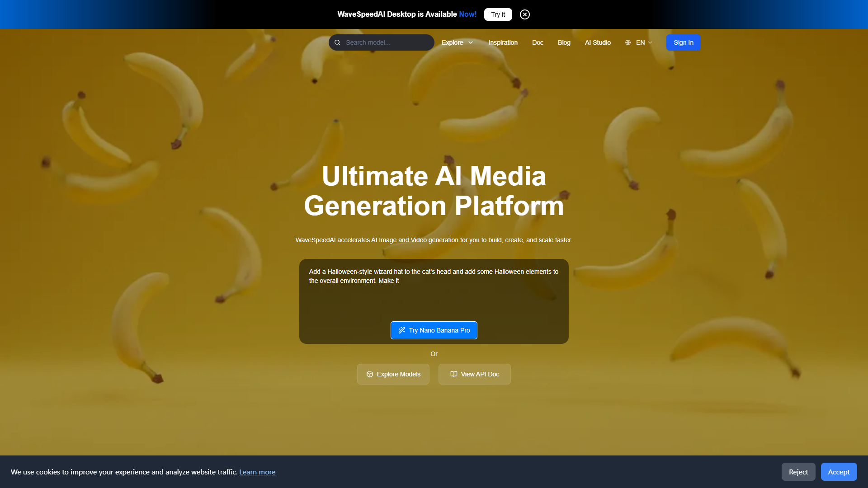Click Try it in the top banner
The height and width of the screenshot is (488, 868).
pyautogui.click(x=498, y=14)
